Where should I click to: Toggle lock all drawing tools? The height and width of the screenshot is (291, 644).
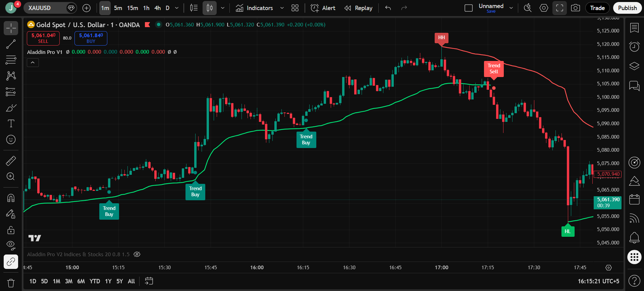point(11,230)
